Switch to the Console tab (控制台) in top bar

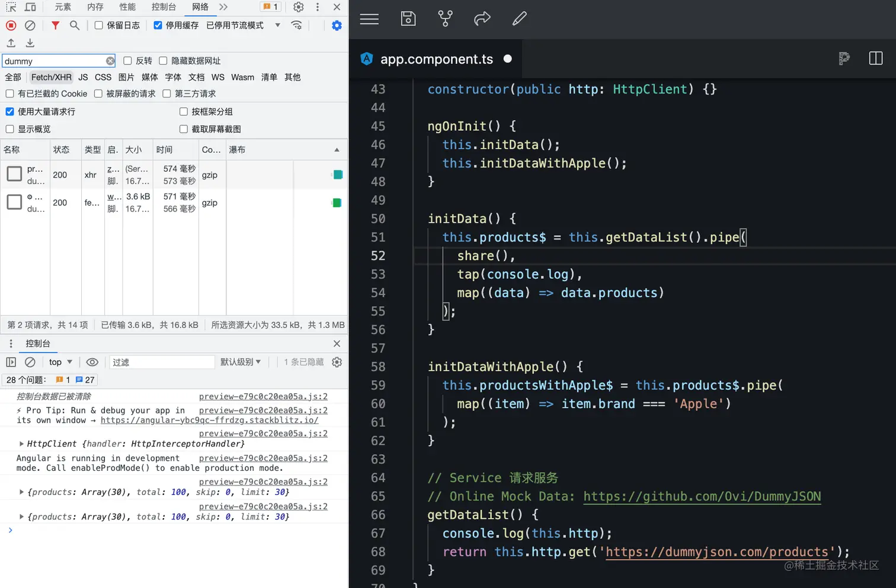164,7
